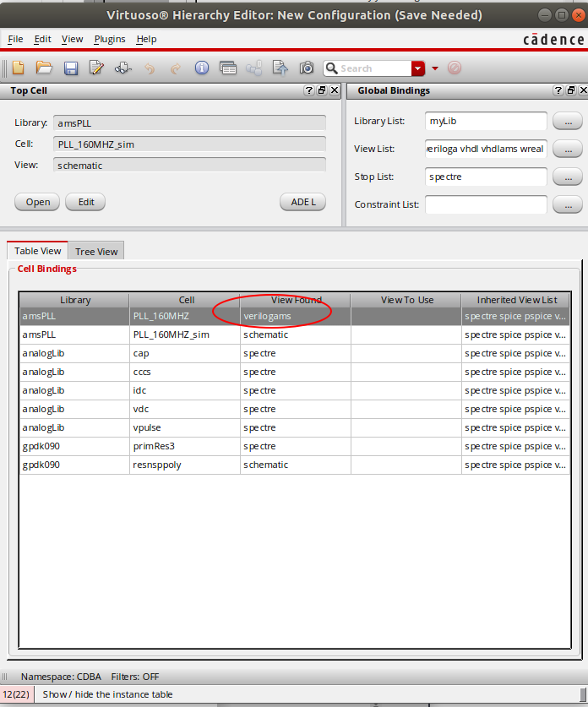Click the Inherited View List column header
The image size is (588, 707).
[x=516, y=300]
